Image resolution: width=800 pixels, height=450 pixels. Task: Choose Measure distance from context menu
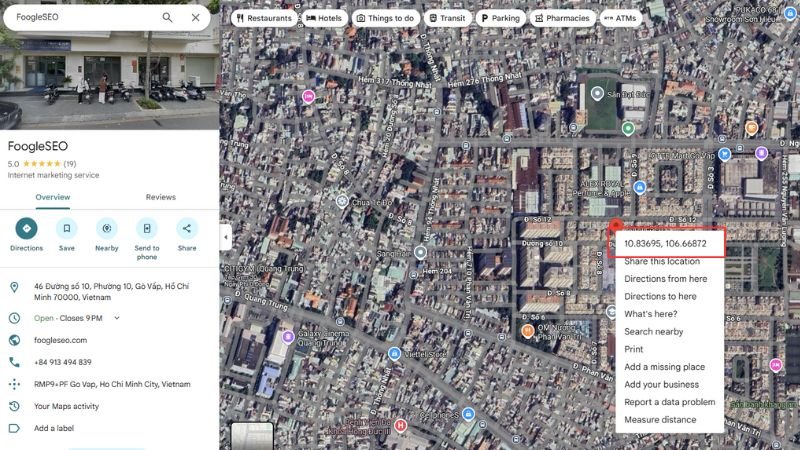[660, 420]
